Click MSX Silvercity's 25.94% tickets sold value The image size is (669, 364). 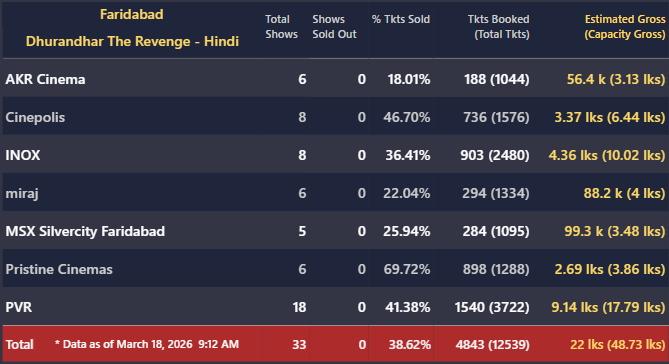click(x=407, y=231)
